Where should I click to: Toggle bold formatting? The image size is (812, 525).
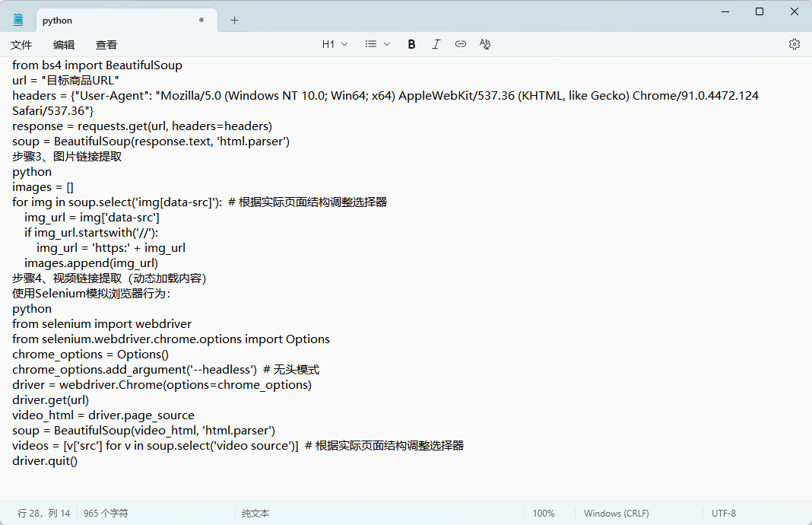[411, 44]
